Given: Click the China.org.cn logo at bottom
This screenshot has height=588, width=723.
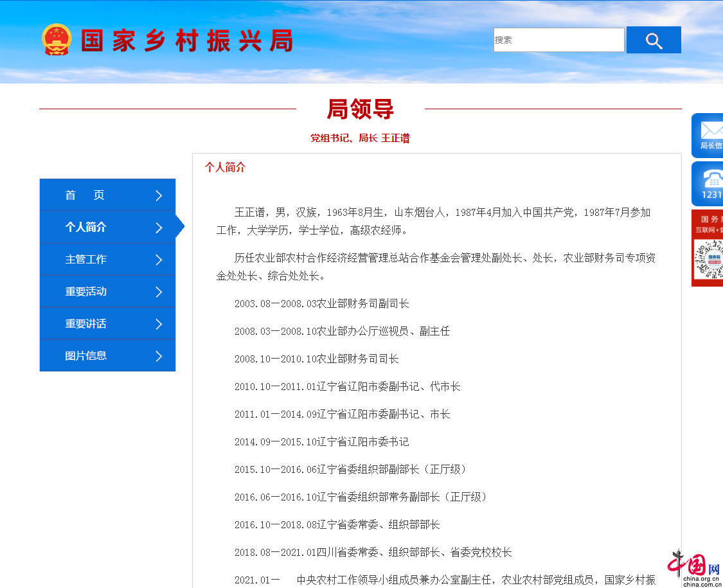Looking at the screenshot, I should (694, 568).
